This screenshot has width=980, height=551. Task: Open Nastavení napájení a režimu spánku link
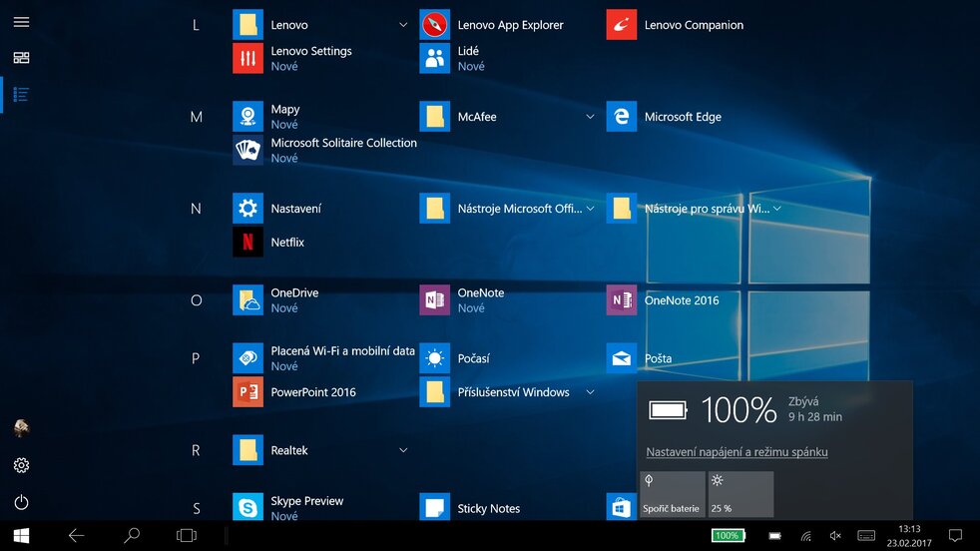click(x=736, y=451)
